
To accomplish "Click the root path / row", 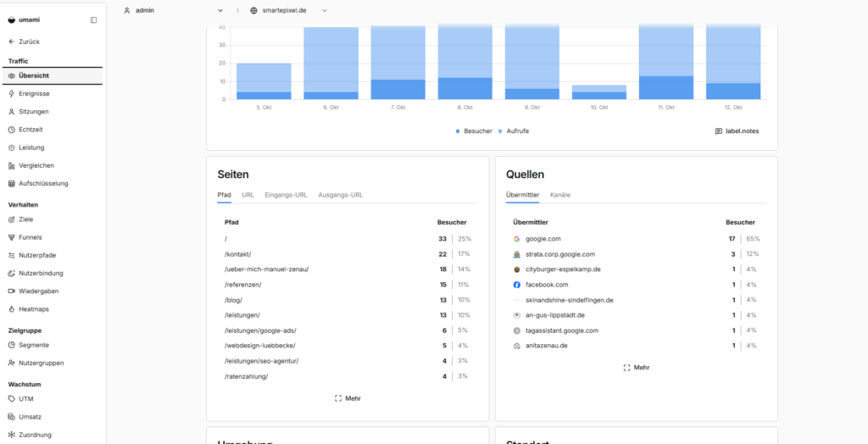I will [x=348, y=239].
